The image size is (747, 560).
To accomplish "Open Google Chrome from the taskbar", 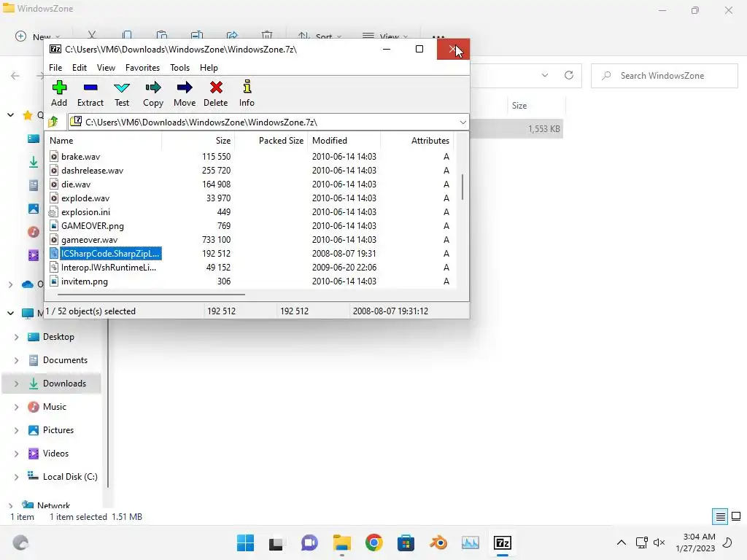I will pyautogui.click(x=374, y=542).
